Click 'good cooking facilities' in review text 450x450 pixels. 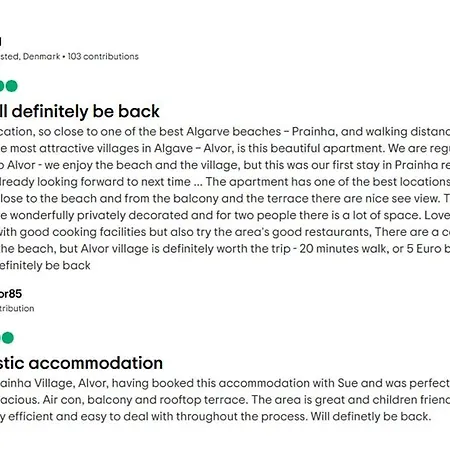[x=83, y=232]
